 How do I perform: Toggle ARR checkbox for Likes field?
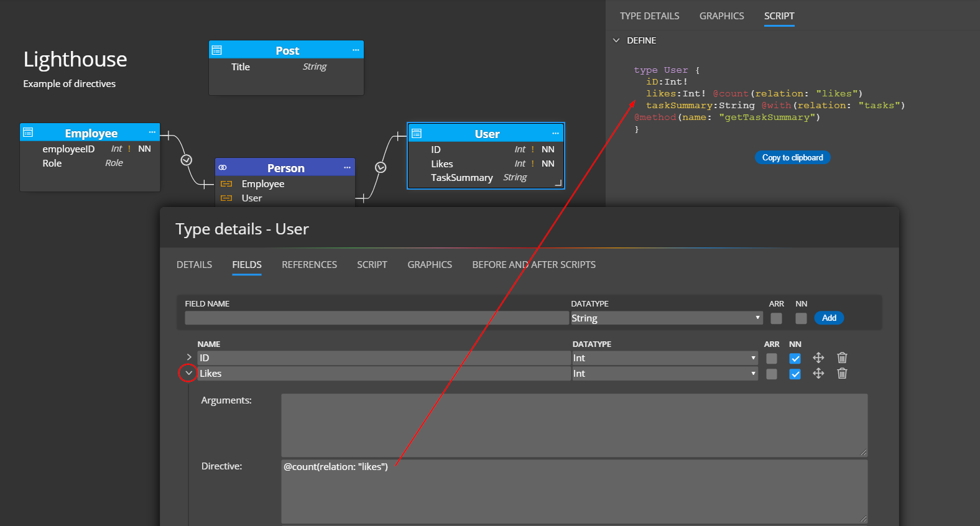pos(772,374)
